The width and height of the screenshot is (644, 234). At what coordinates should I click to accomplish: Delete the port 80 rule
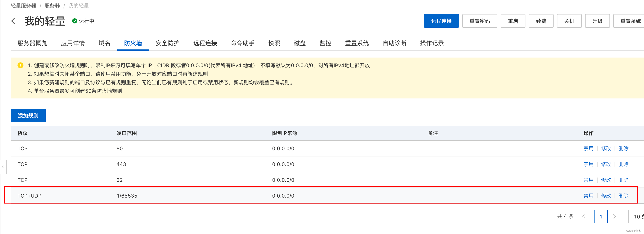(623, 149)
